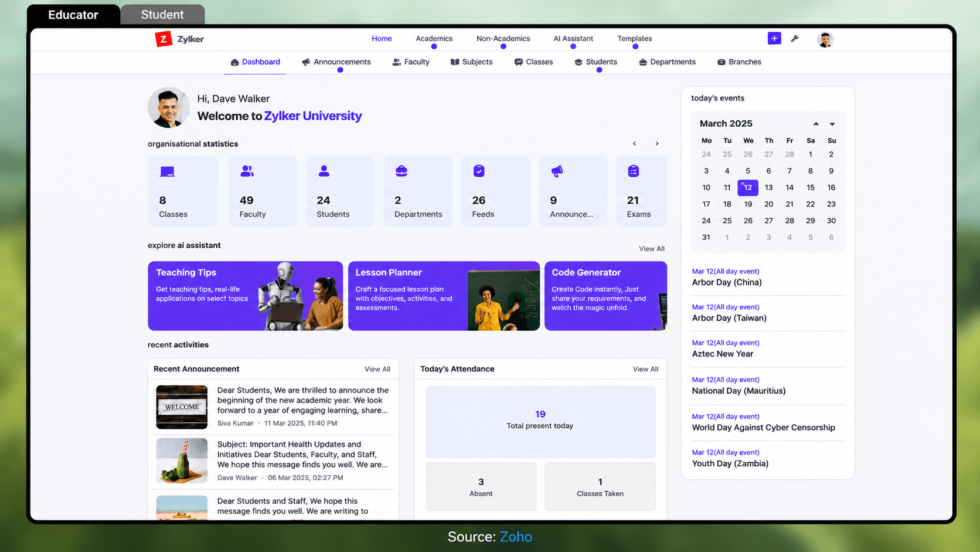
Task: Open the Faculty sub-tab label
Action: click(x=417, y=62)
